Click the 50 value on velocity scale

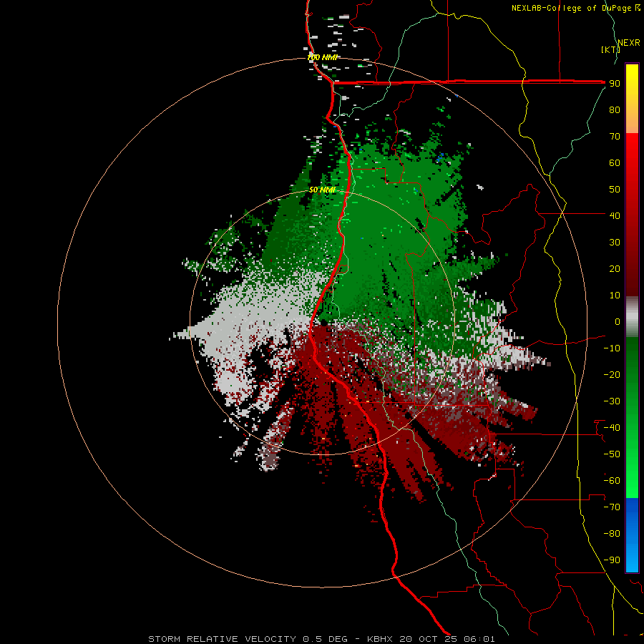click(615, 190)
